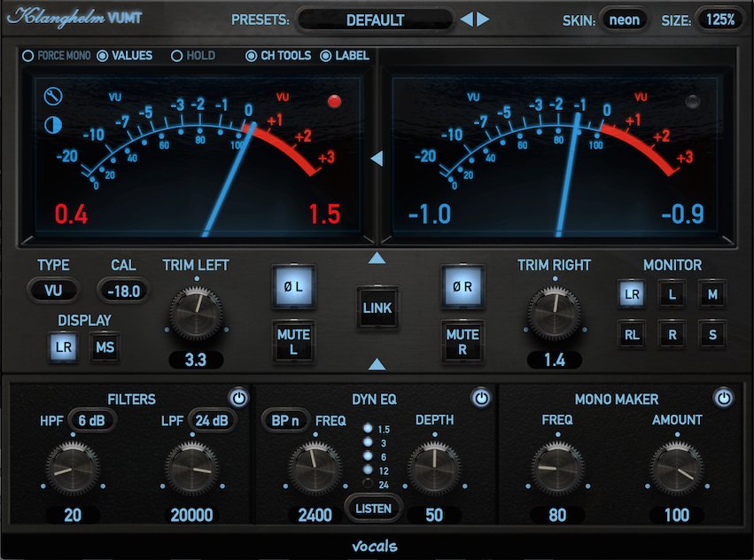Select monitor mode M
This screenshot has height=560, width=754.
coord(712,294)
